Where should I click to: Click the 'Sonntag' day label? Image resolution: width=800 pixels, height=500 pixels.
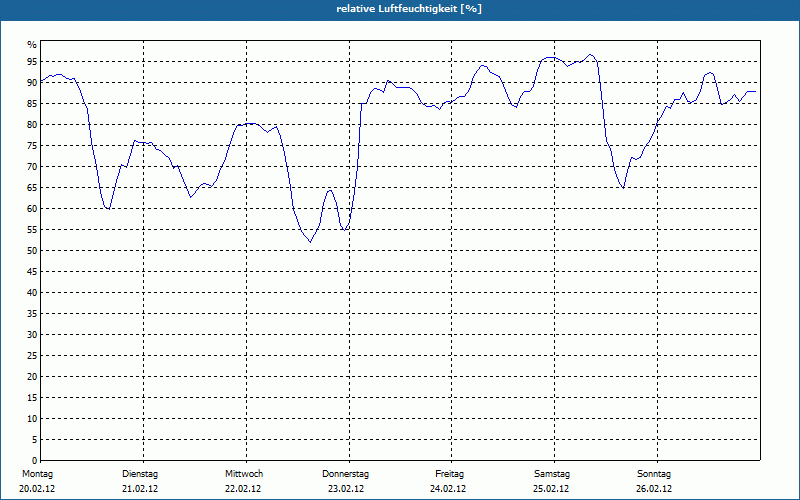[x=654, y=474]
